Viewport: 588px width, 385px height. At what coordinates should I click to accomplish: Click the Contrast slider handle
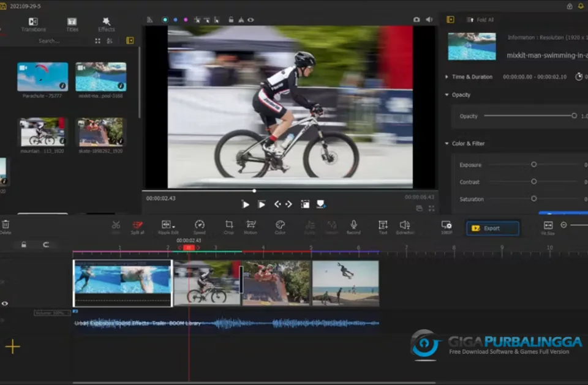(533, 182)
